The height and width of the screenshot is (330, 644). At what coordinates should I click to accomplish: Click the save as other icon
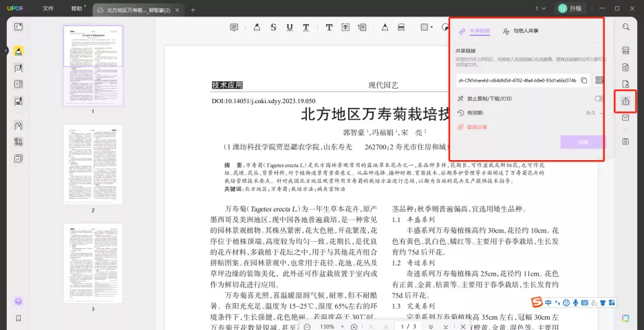(x=625, y=142)
